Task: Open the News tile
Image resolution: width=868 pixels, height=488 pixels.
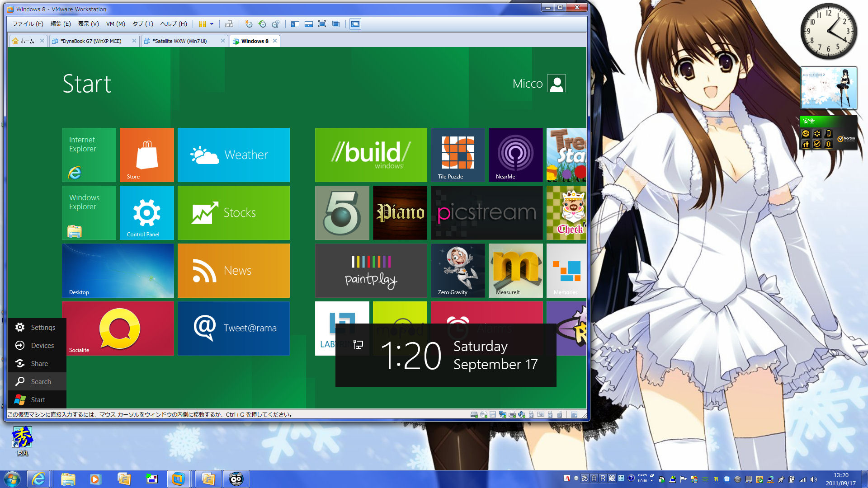Action: tap(234, 271)
